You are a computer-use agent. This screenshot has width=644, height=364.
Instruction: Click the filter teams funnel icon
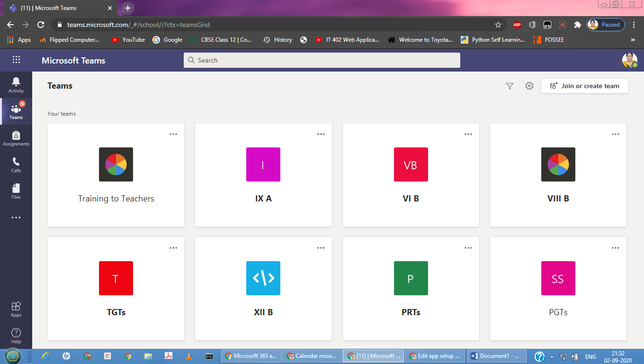tap(510, 86)
